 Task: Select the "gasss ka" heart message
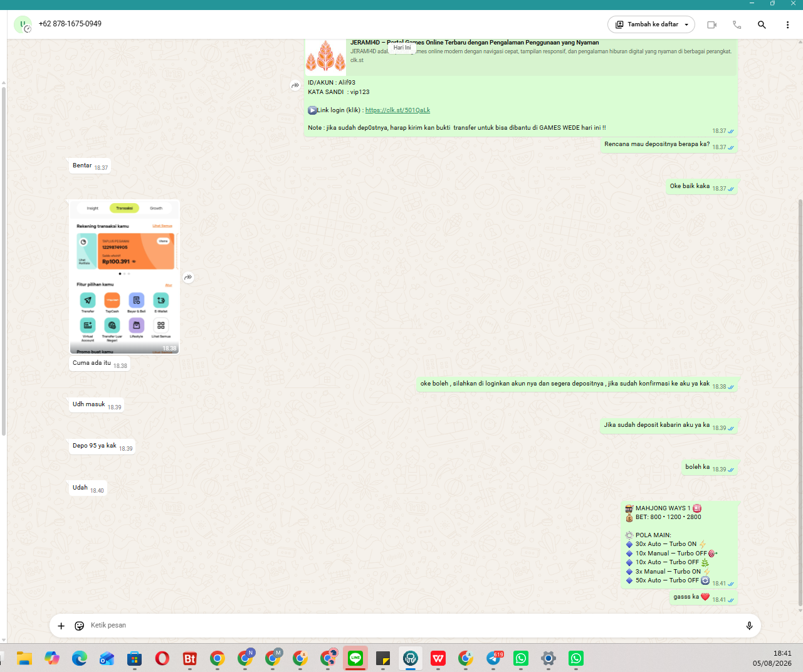(703, 597)
